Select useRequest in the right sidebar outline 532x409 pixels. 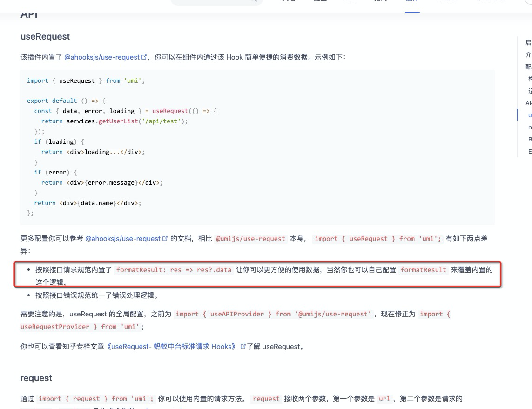pyautogui.click(x=529, y=115)
